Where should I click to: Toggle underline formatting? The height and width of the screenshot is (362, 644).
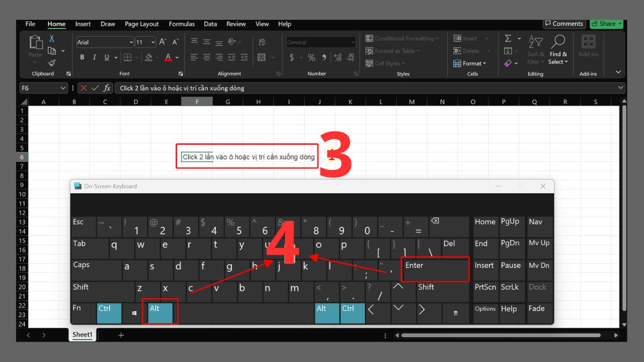point(107,57)
